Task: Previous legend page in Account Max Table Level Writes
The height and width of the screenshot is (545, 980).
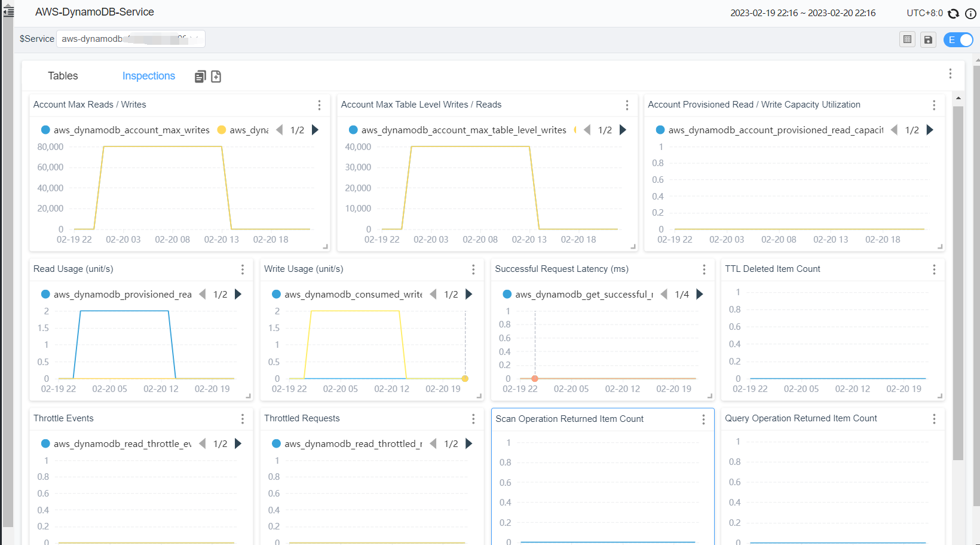Action: point(587,130)
